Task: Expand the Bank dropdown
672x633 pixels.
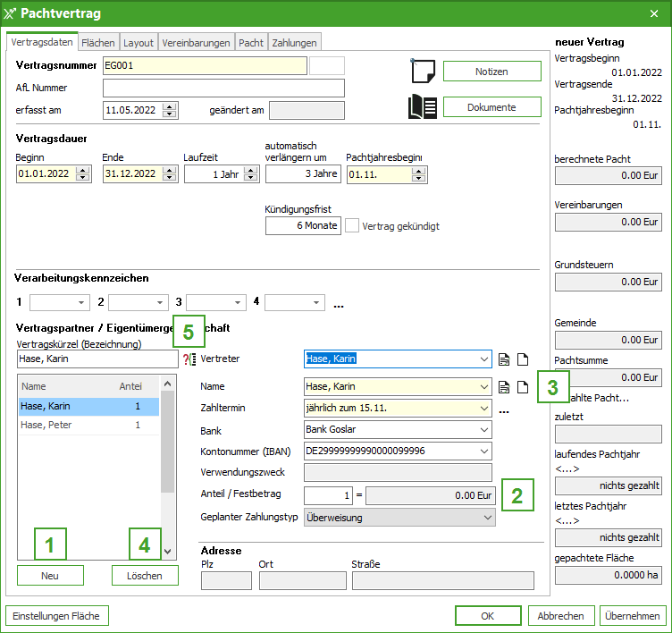Action: pyautogui.click(x=485, y=430)
